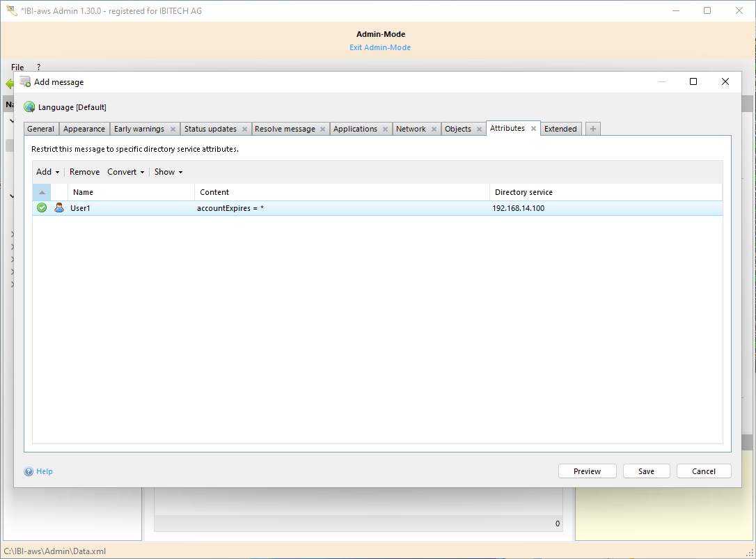
Task: Click the Preview button
Action: point(587,471)
